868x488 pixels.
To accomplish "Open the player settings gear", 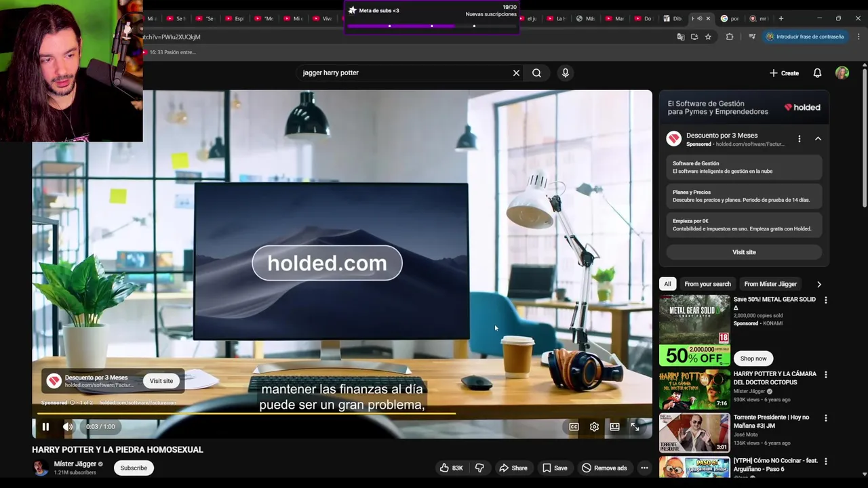I will (594, 426).
